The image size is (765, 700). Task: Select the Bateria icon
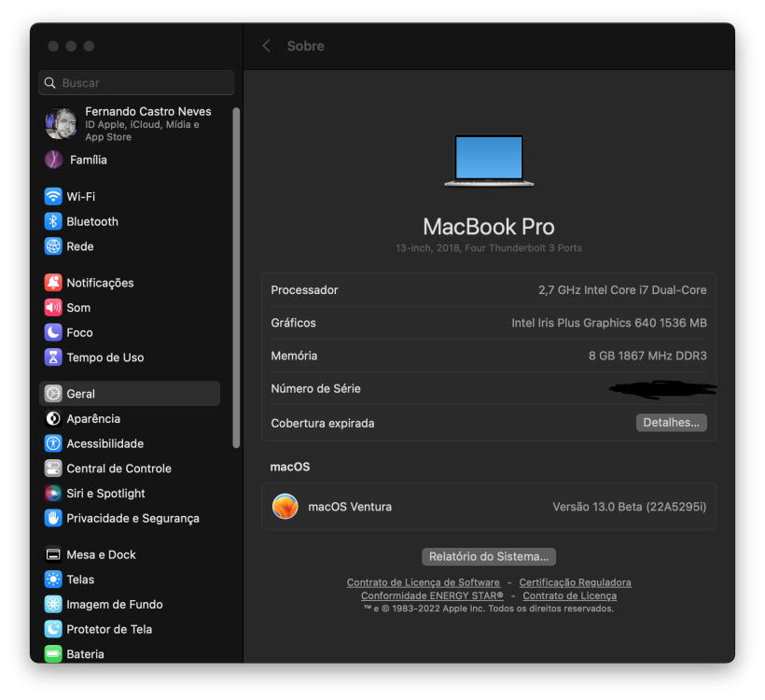pos(53,653)
